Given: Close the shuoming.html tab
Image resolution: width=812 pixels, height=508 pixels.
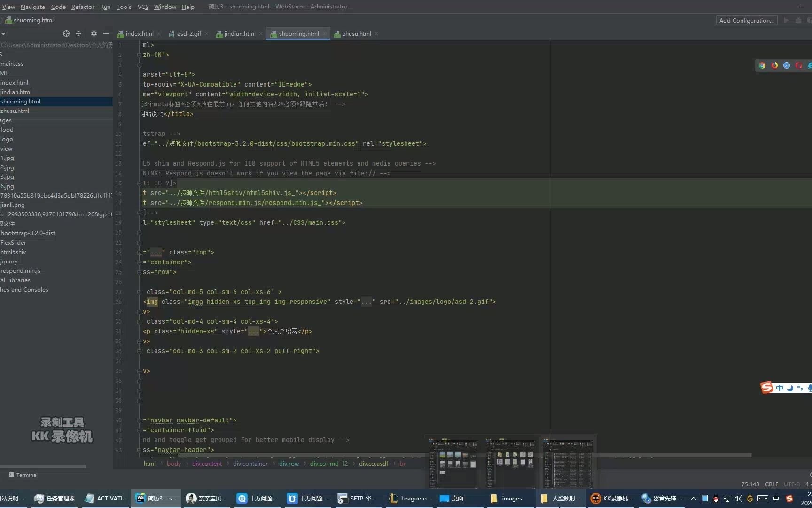Looking at the screenshot, I should tap(324, 34).
